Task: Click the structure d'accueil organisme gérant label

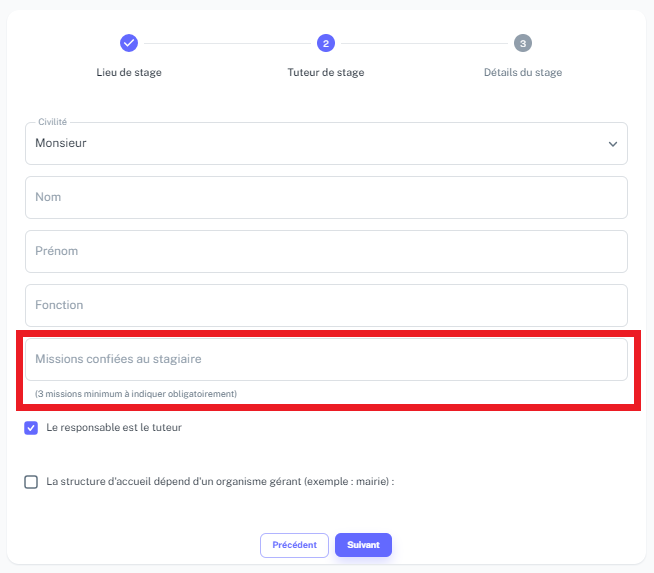Action: pos(220,482)
